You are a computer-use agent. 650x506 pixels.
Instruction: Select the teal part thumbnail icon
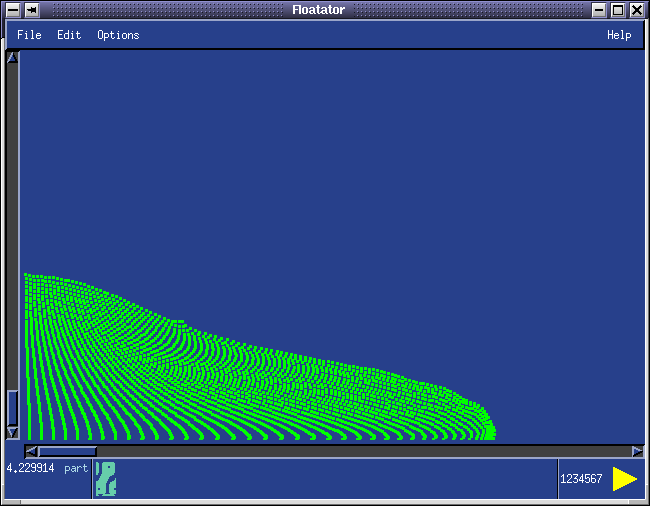click(x=105, y=479)
